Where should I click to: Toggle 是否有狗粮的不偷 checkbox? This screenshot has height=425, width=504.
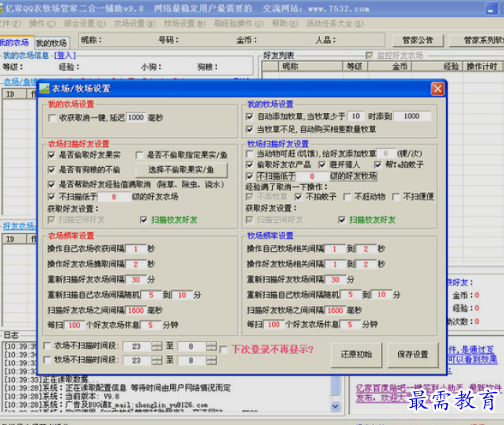[x=52, y=169]
